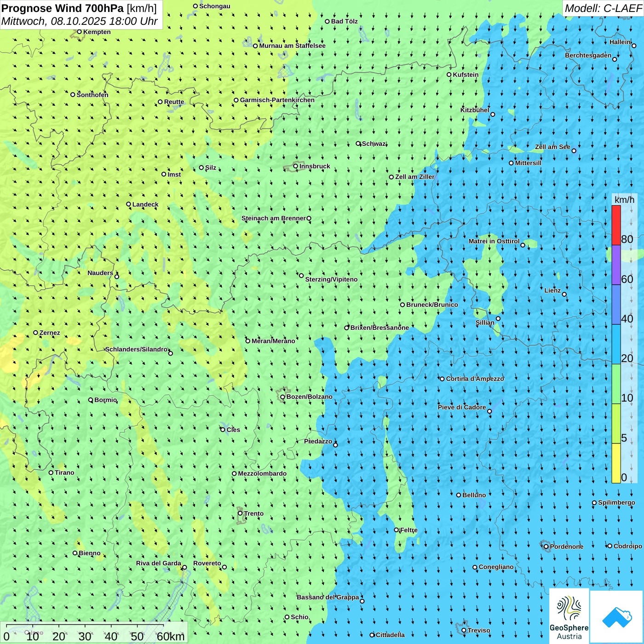Click the Lienz city label

pyautogui.click(x=552, y=290)
